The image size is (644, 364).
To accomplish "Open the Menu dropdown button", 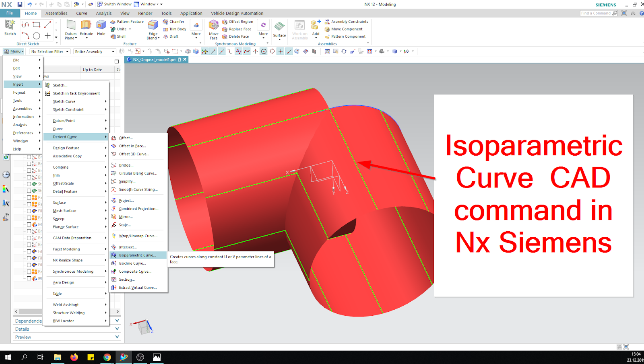I will coord(14,51).
